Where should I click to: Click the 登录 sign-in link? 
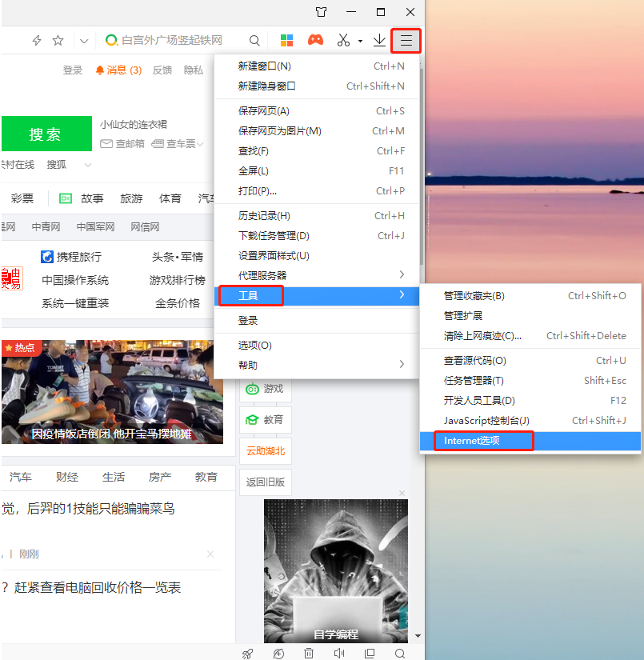[72, 70]
